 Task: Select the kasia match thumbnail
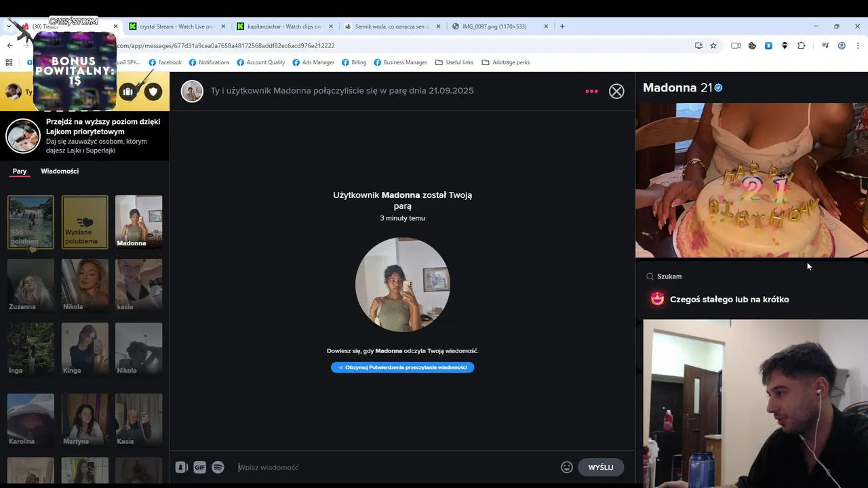click(x=139, y=285)
